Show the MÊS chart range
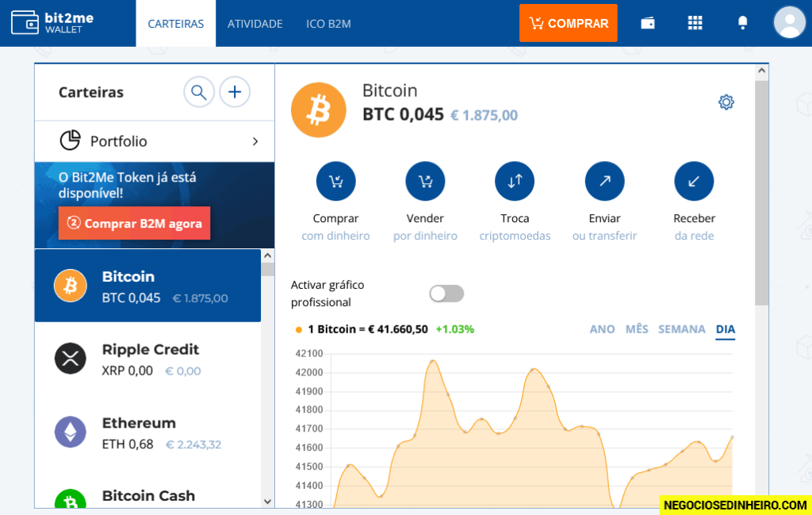Screen dimensions: 812x515 click(x=637, y=329)
